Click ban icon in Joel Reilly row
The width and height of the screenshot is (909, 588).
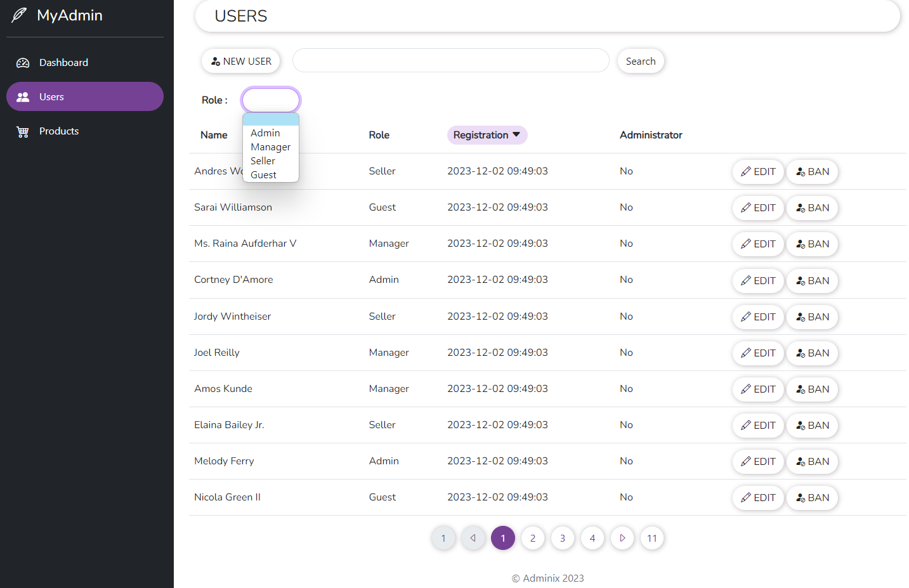tap(801, 353)
